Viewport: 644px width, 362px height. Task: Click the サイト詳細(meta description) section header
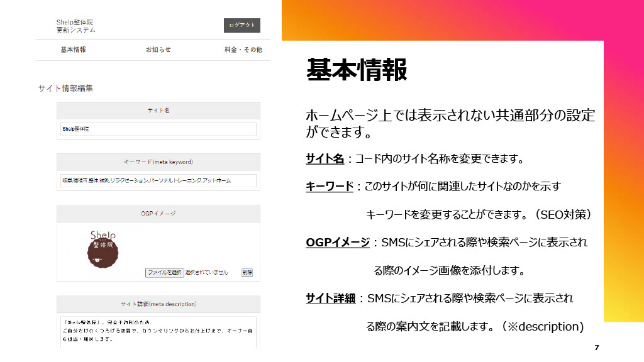(158, 304)
